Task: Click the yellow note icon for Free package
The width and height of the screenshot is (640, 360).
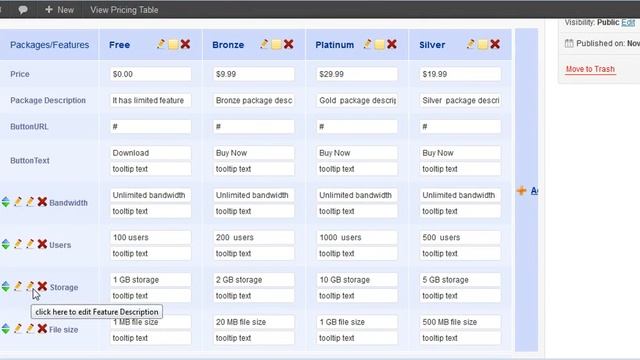Action: (x=173, y=44)
